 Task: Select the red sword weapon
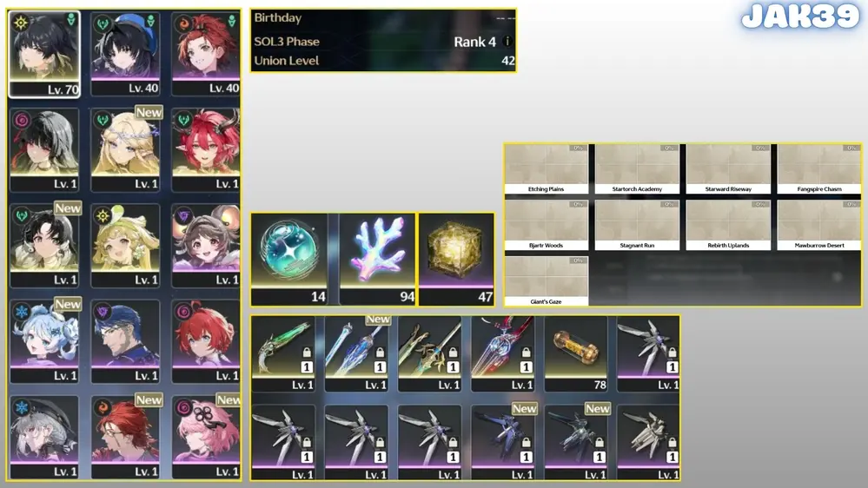[x=503, y=354]
